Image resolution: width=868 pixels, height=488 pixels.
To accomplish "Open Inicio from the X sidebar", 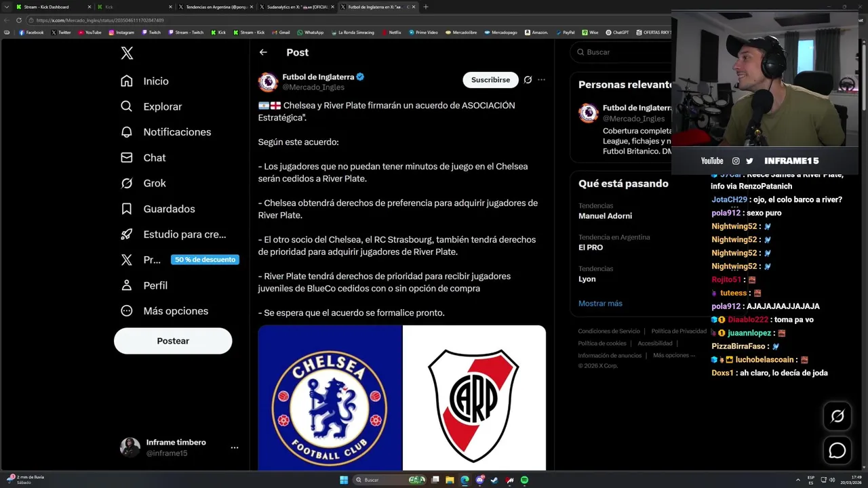I will (144, 81).
